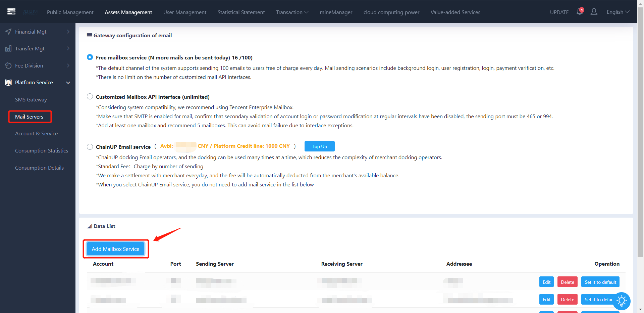Click the scrollbar down arrow
This screenshot has height=313, width=644.
point(640,310)
